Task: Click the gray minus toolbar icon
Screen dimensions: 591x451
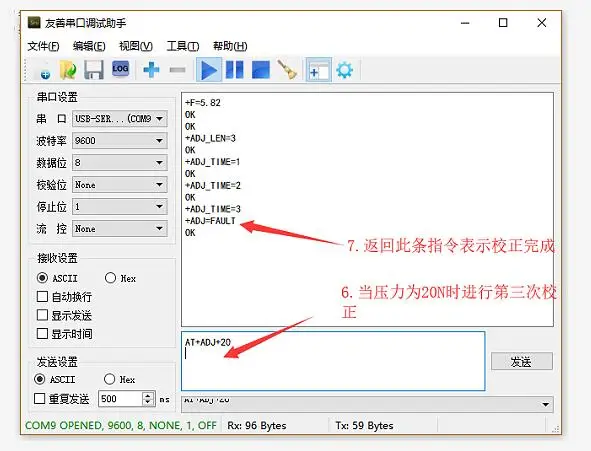Action: click(x=177, y=70)
